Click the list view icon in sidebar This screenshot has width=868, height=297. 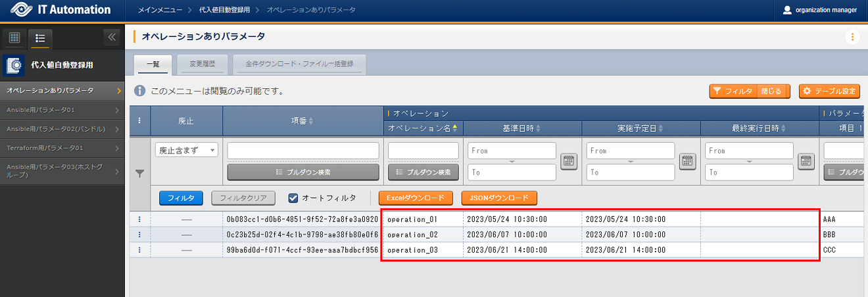(40, 38)
